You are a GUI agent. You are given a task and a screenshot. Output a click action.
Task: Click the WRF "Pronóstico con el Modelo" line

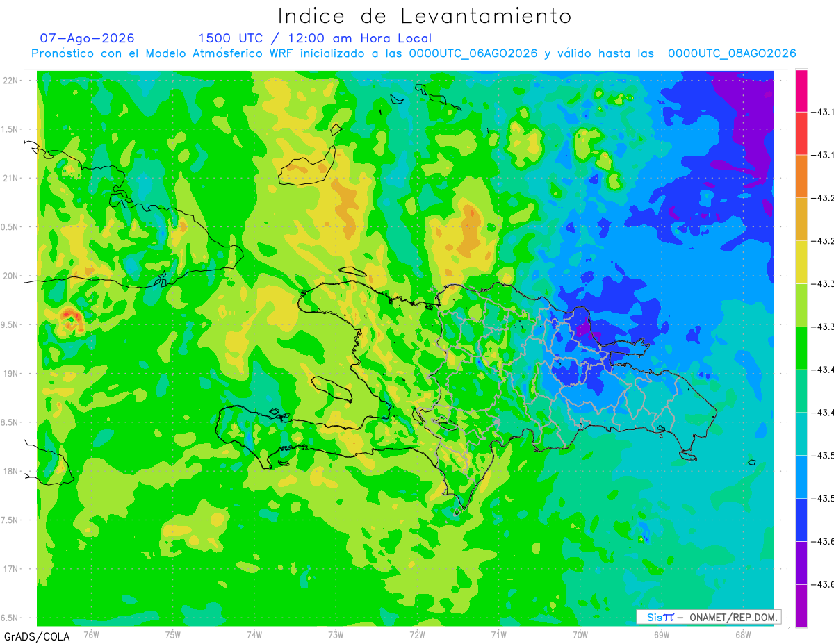point(414,53)
